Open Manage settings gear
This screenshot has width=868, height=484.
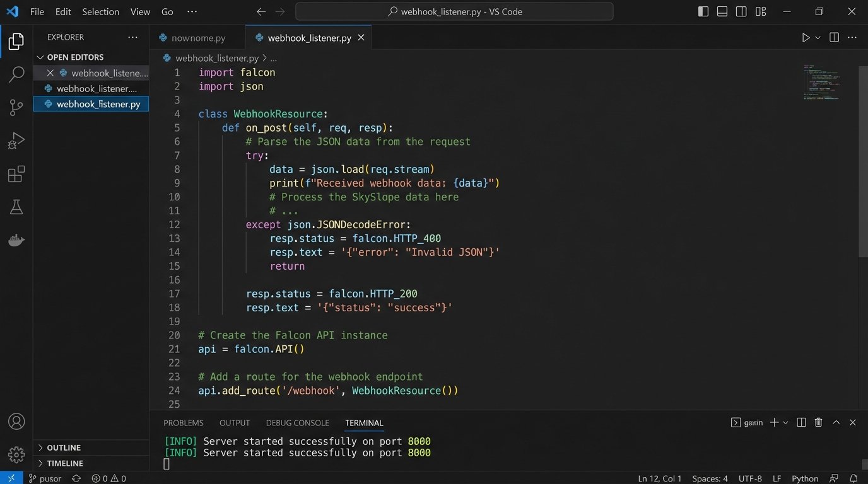tap(16, 454)
